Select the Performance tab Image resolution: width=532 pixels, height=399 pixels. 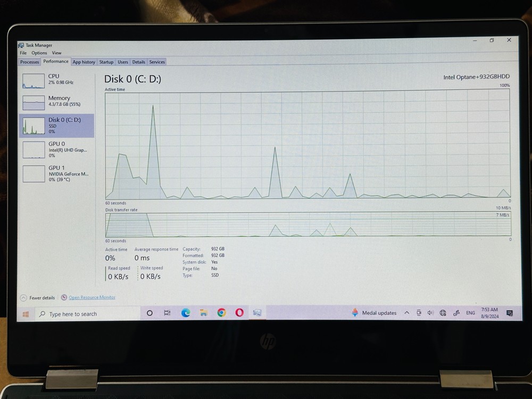[56, 61]
